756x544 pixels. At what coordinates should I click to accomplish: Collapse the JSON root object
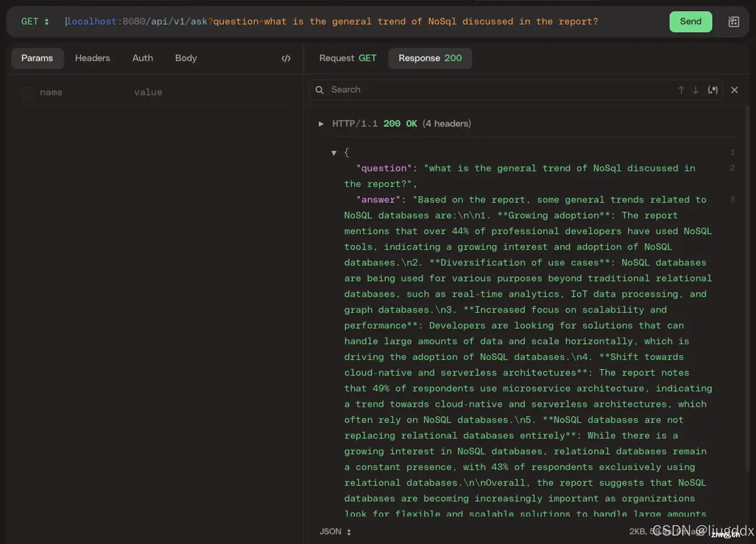coord(334,153)
